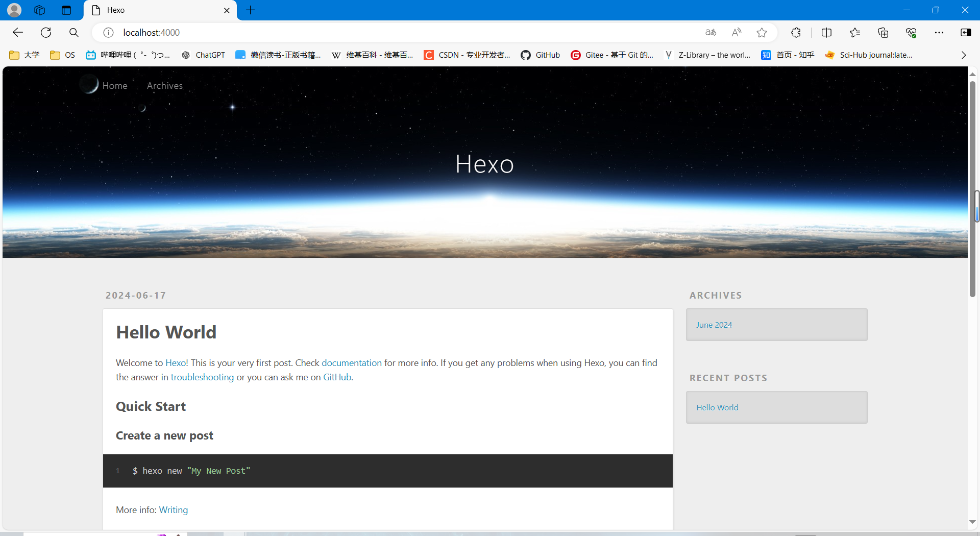Open the tab actions menu icon

(x=66, y=10)
